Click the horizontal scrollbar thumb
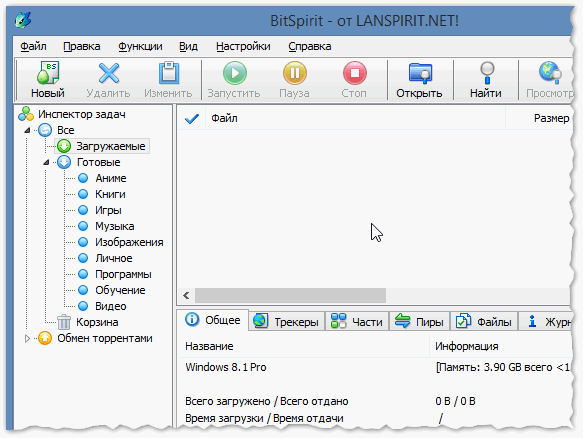The width and height of the screenshot is (583, 438). (290, 296)
